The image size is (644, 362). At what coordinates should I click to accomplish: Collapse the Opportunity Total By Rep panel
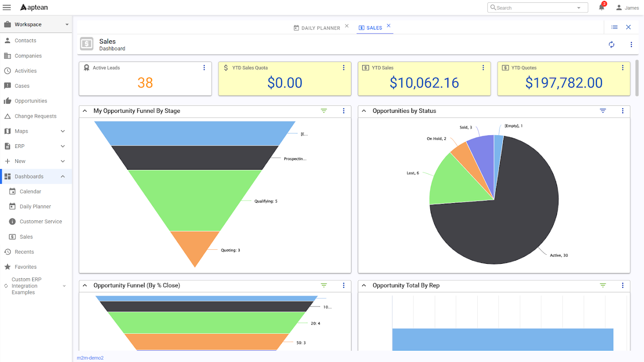pos(364,286)
